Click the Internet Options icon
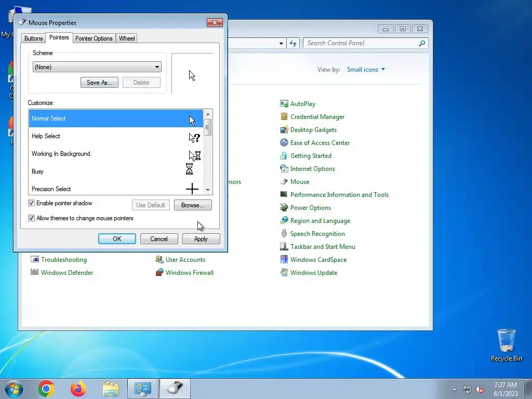Viewport: 532px width, 399px height. (284, 169)
